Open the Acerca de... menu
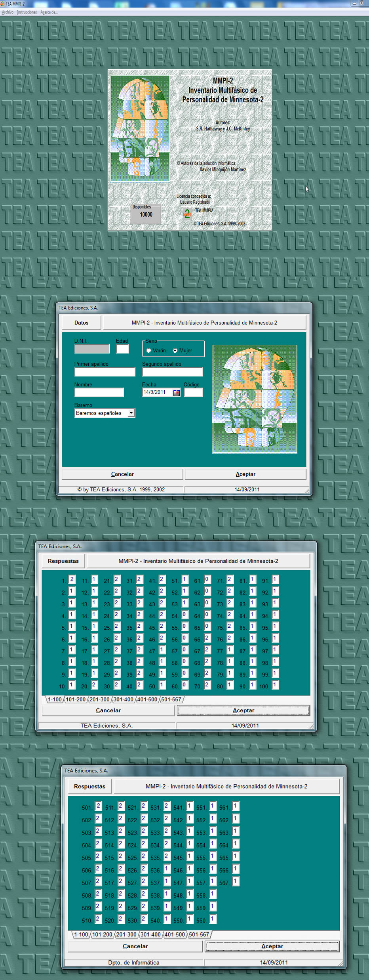 [49, 12]
